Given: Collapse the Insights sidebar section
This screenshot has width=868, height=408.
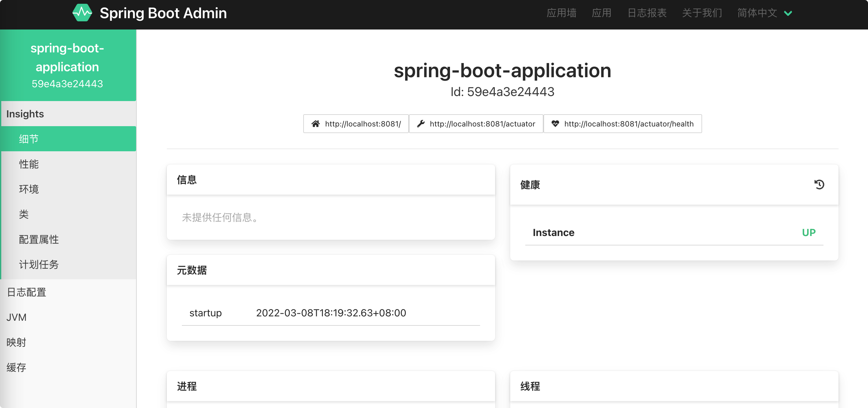Looking at the screenshot, I should pyautogui.click(x=68, y=114).
